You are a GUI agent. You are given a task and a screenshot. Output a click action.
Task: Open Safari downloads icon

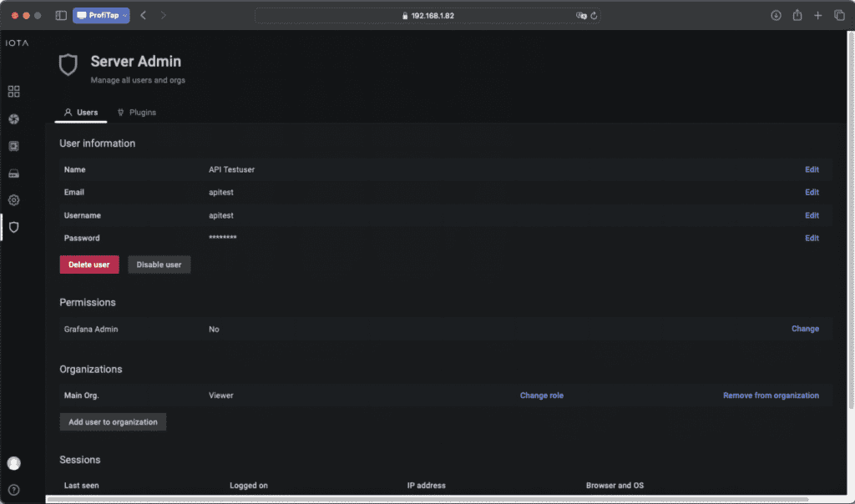(776, 15)
